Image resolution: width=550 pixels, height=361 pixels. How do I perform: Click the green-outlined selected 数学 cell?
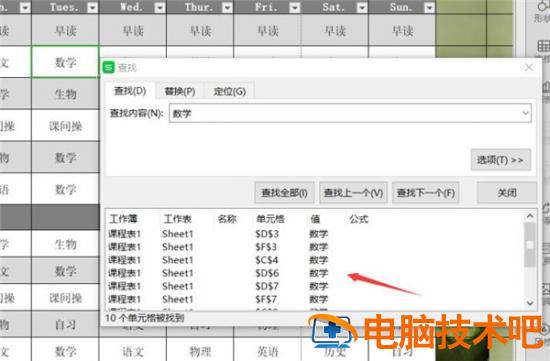[x=65, y=62]
